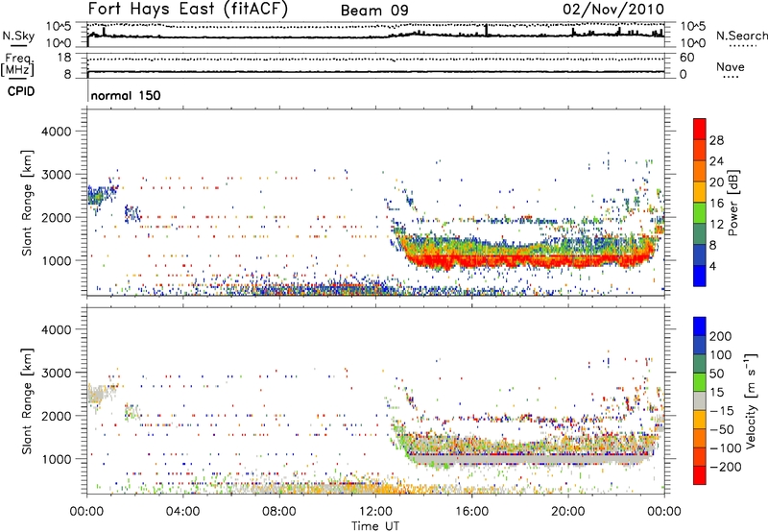Click the date '02/Nov/2010'
The width and height of the screenshot is (768, 532).
pyautogui.click(x=613, y=9)
